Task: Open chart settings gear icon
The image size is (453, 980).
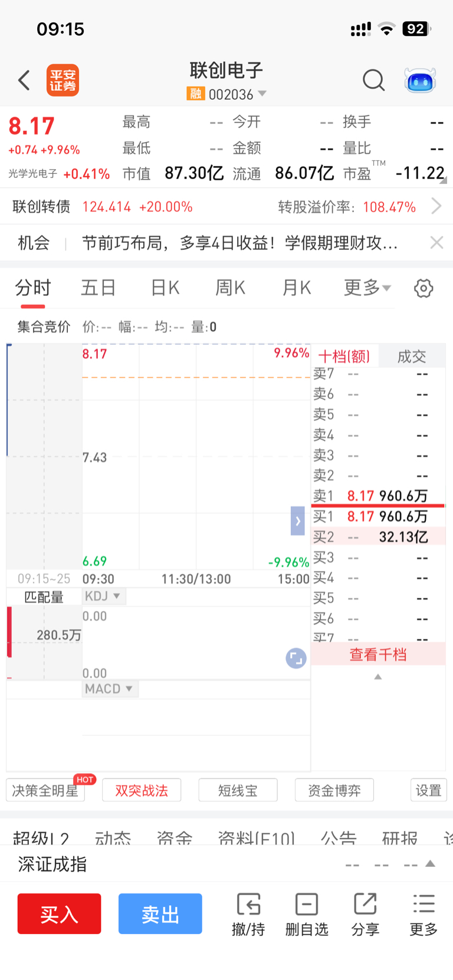Action: click(424, 288)
